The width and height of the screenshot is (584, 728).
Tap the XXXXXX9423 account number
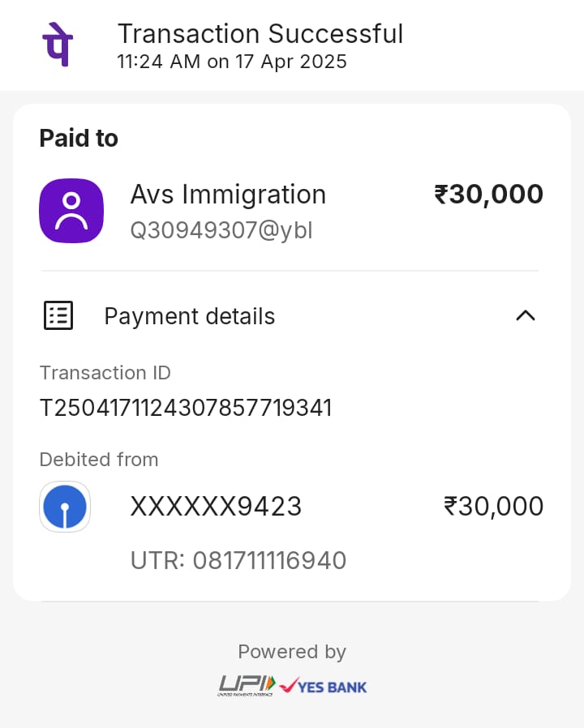216,507
